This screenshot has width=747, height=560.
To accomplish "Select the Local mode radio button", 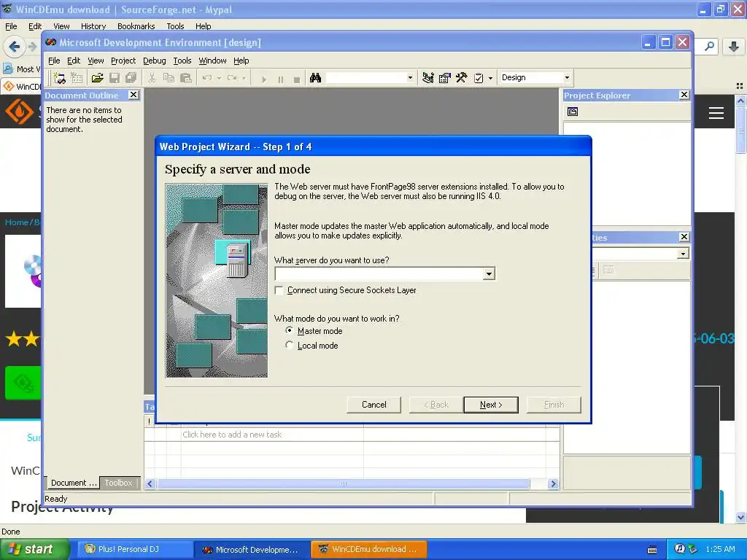I will point(289,345).
